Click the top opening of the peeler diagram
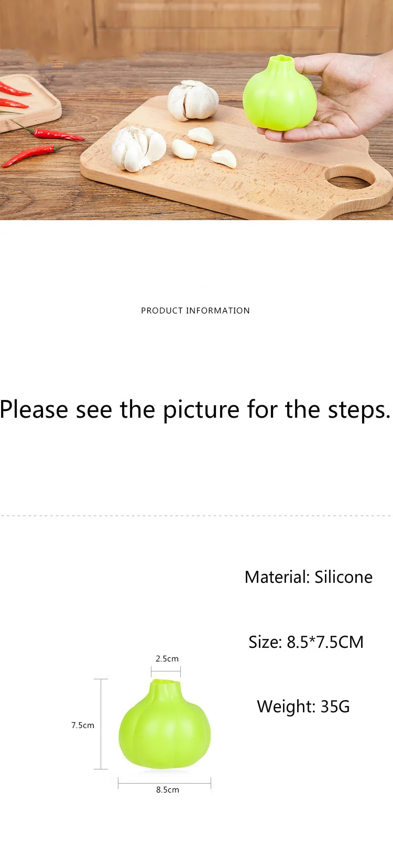 [x=166, y=682]
